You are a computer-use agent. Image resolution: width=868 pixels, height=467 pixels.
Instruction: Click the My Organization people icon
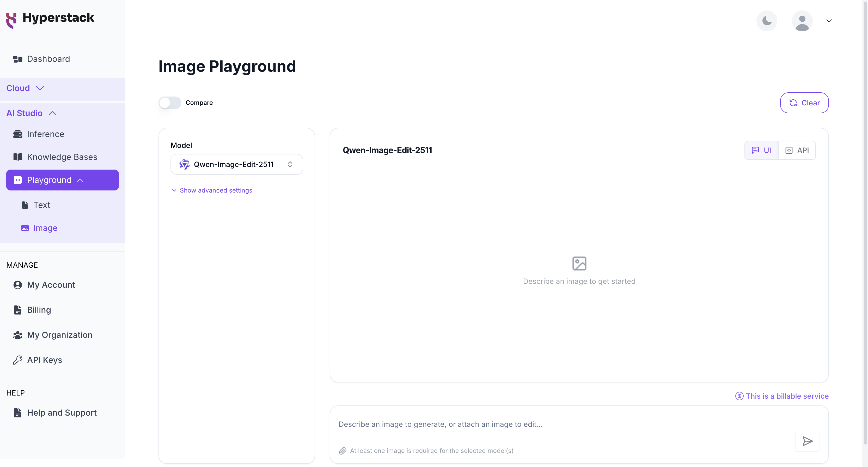coord(17,335)
